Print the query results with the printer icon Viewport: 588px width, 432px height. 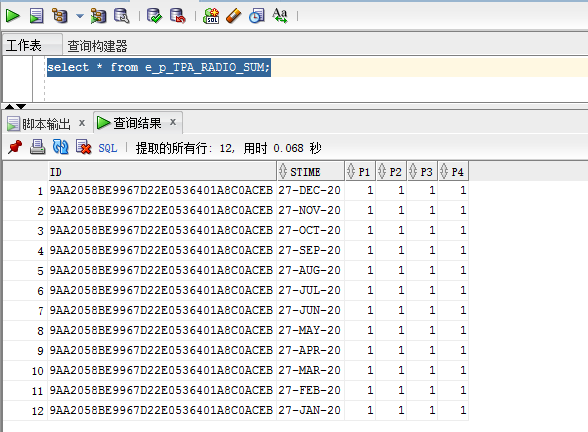(x=38, y=147)
